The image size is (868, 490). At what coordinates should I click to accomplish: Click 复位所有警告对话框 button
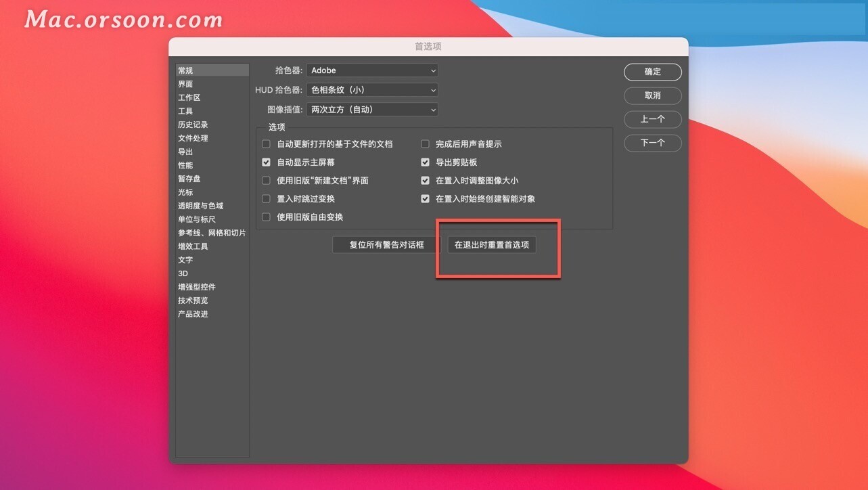(x=386, y=244)
